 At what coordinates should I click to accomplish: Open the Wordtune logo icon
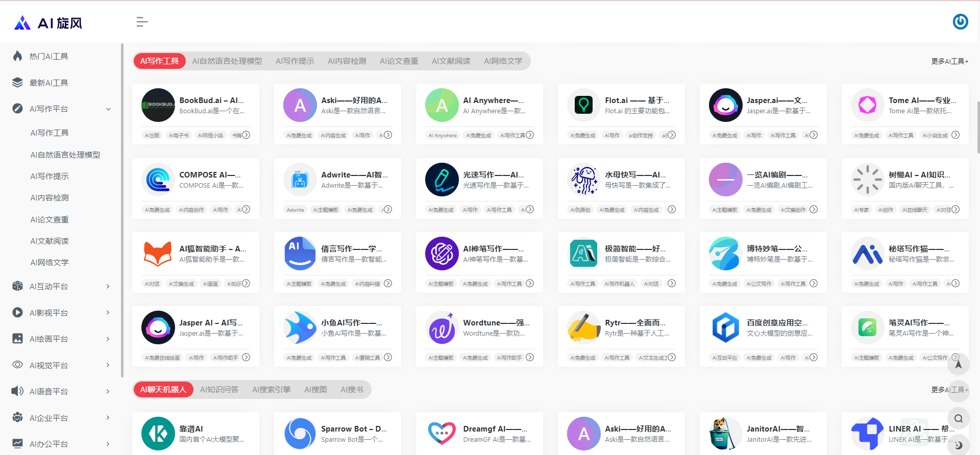coord(442,327)
